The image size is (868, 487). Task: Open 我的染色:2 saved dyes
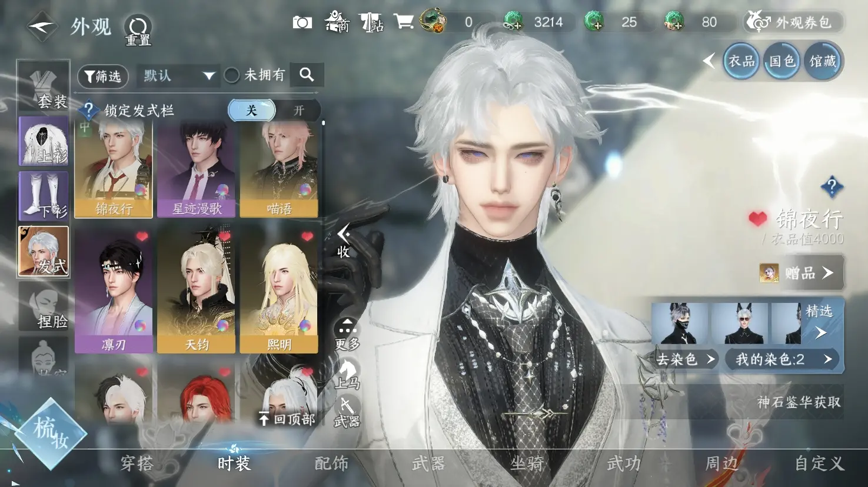[x=783, y=359]
